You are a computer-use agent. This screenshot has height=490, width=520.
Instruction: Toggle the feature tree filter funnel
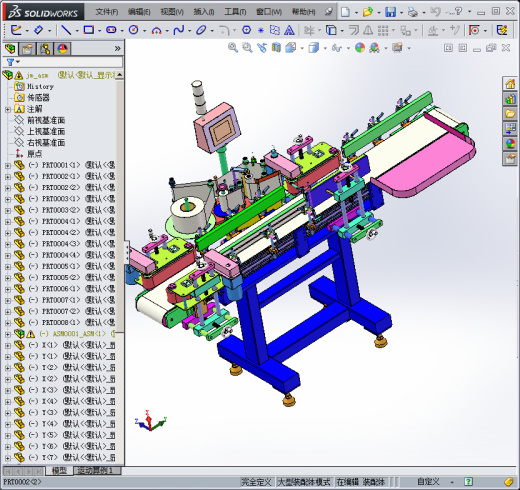[10, 62]
